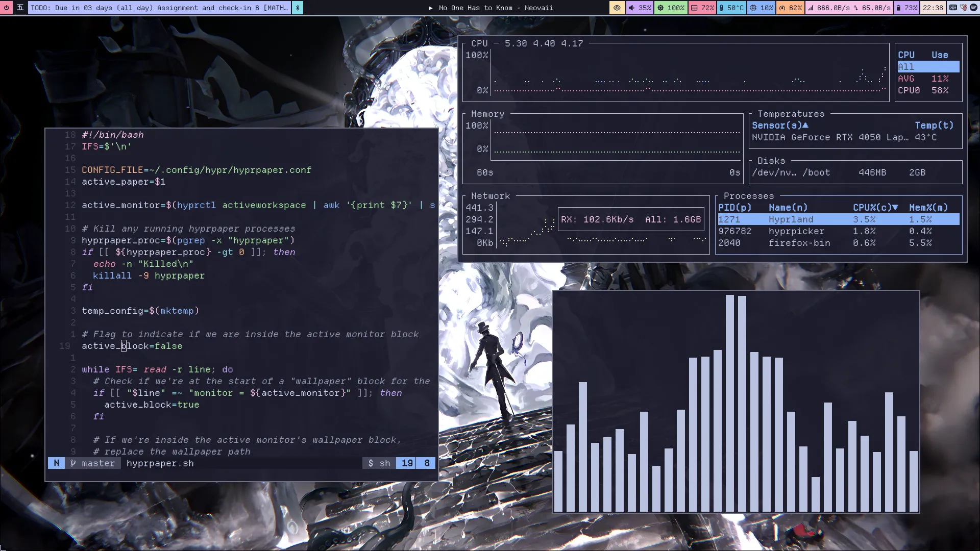Place cursor on 'active_paper=$1' line
Image resolution: width=980 pixels, height=551 pixels.
pos(124,182)
